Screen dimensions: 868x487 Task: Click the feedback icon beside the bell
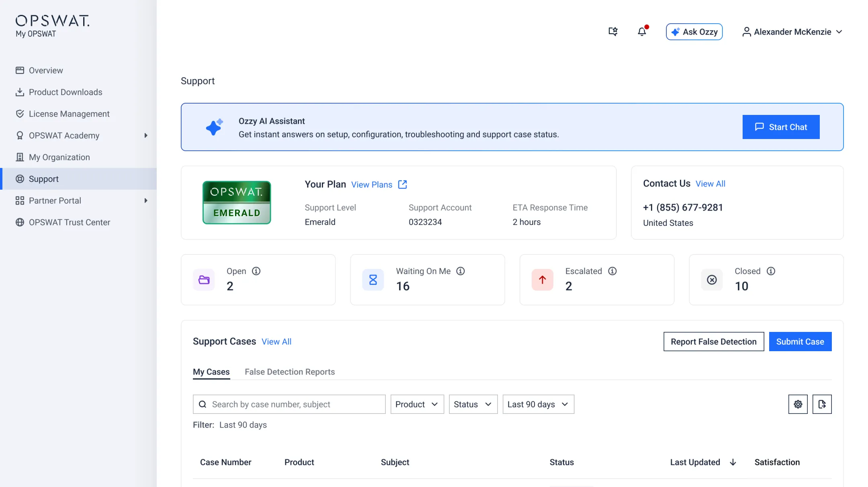coord(613,32)
